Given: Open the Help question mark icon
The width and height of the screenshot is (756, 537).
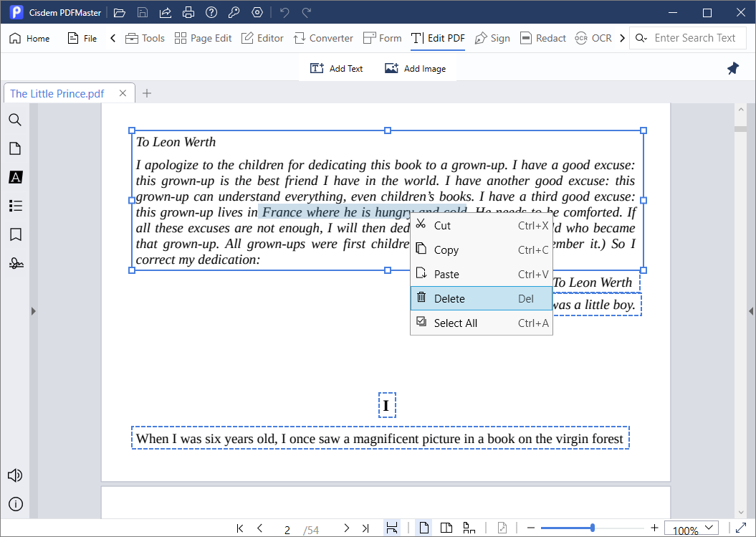Looking at the screenshot, I should click(x=211, y=12).
